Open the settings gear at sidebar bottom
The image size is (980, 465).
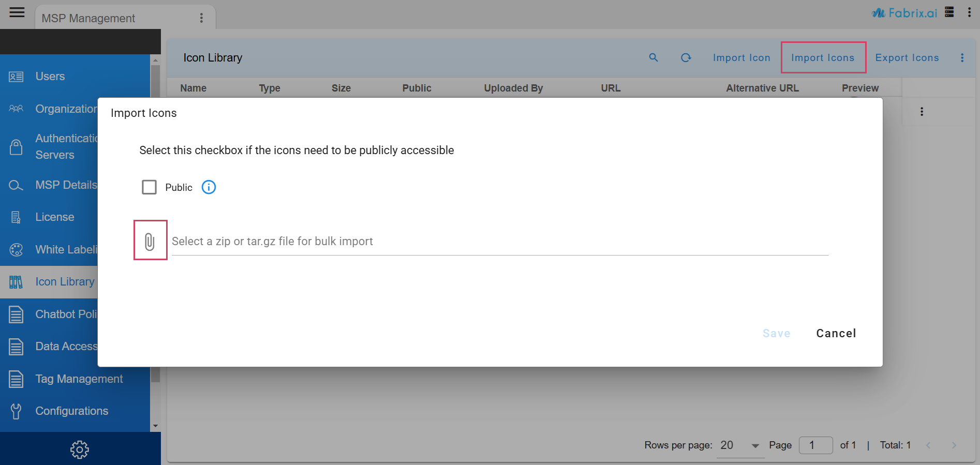click(x=80, y=449)
